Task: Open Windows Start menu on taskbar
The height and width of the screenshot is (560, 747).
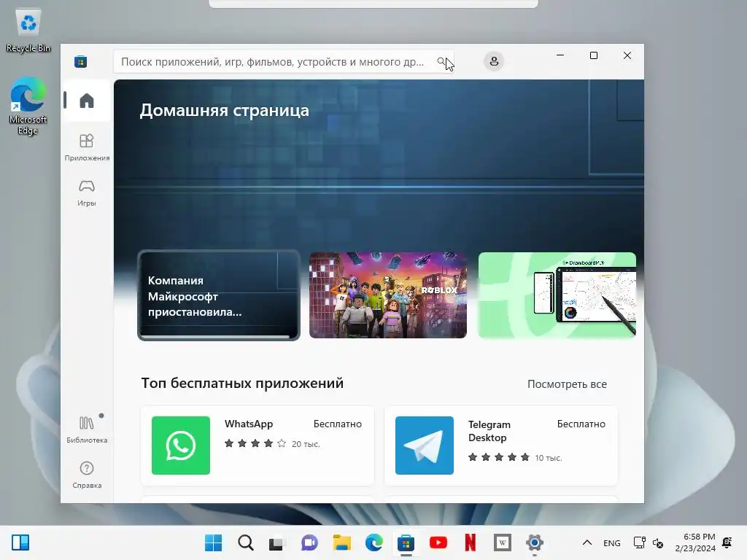Action: click(213, 542)
